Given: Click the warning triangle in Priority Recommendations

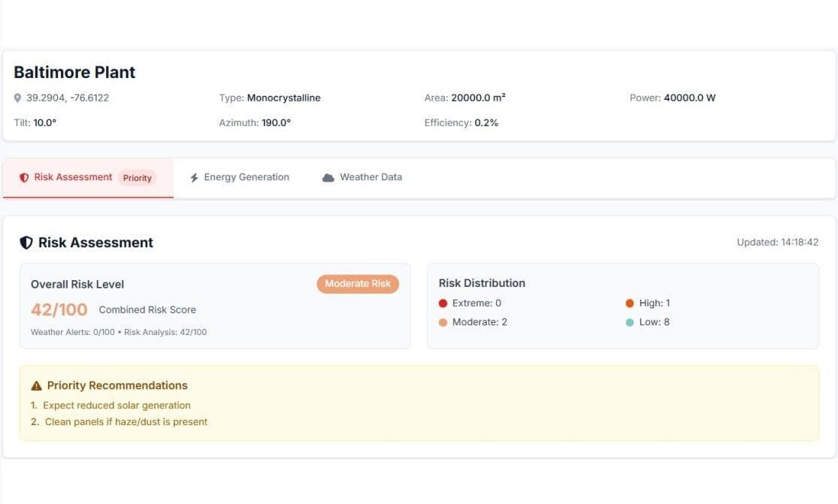Looking at the screenshot, I should (35, 385).
